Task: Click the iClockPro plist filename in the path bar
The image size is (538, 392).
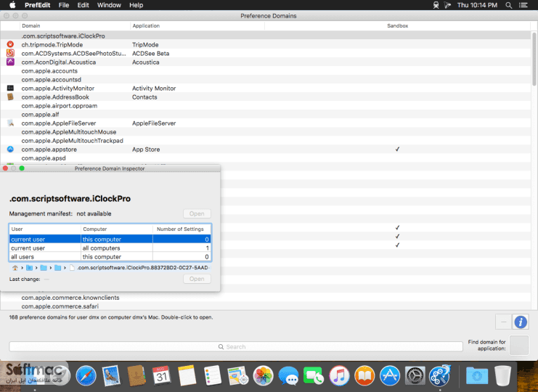Action: (x=142, y=268)
